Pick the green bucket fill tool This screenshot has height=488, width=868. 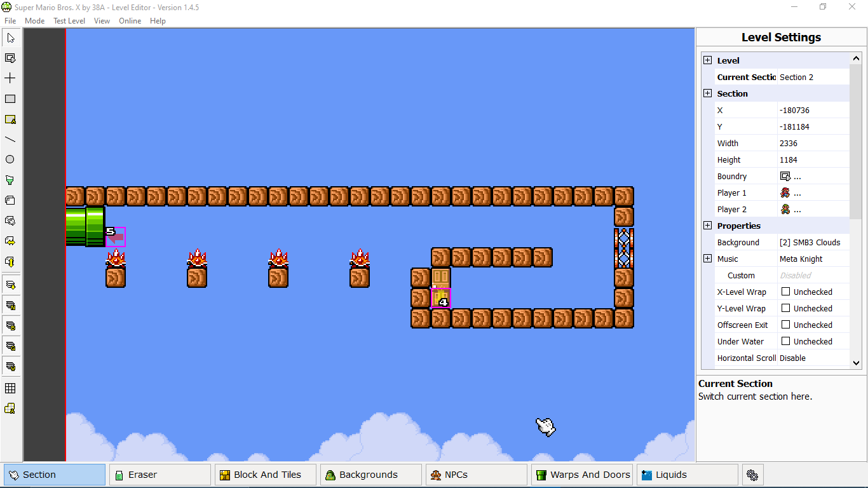tap(10, 180)
